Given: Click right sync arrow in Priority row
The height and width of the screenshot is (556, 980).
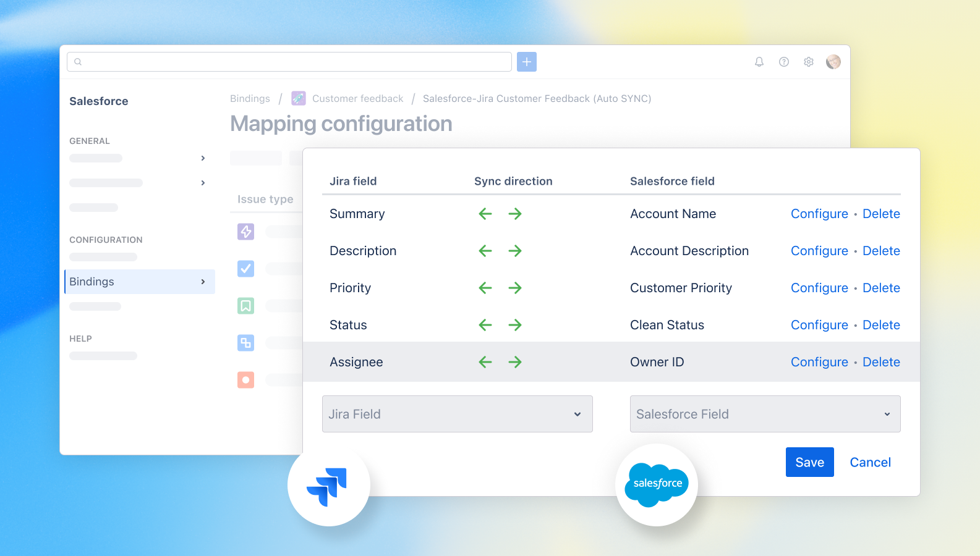Looking at the screenshot, I should click(x=515, y=288).
